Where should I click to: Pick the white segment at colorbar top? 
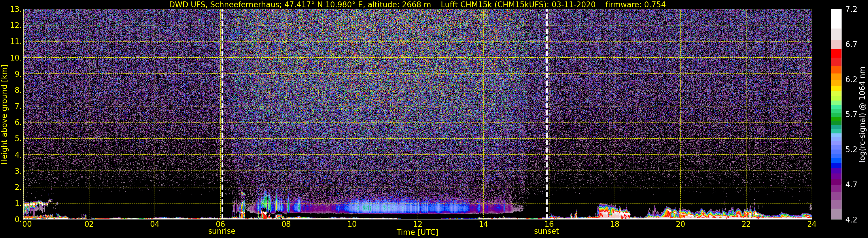tap(836, 19)
